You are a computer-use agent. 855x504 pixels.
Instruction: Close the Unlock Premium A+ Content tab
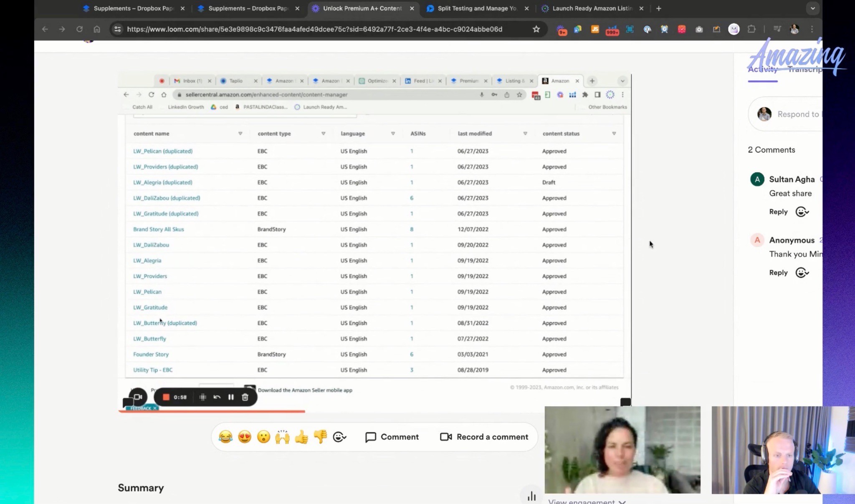click(x=412, y=8)
